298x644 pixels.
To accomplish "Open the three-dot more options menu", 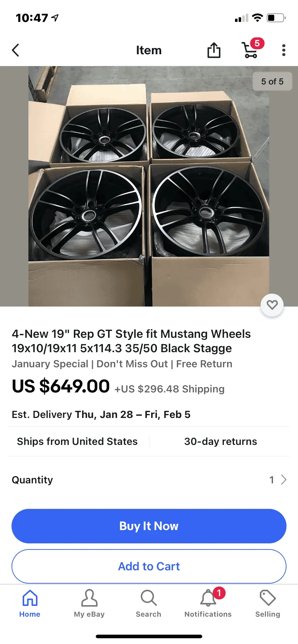I will coord(284,50).
